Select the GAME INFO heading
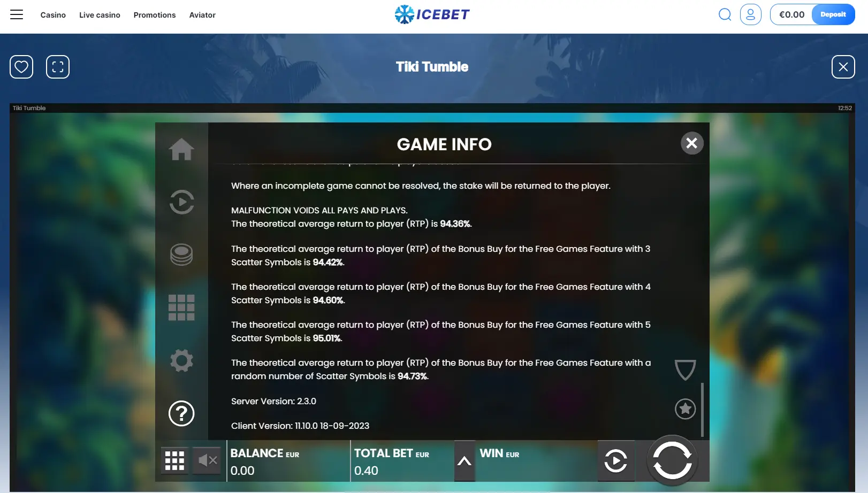Screen dimensions: 868x493 [x=444, y=144]
